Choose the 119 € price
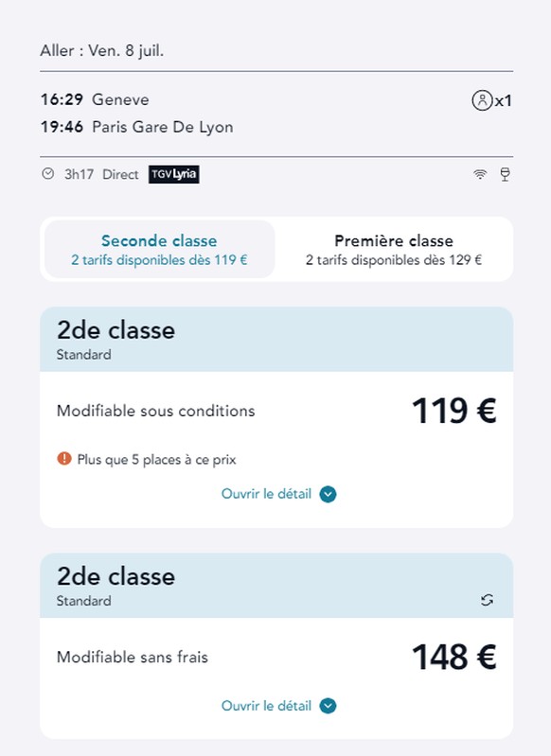The width and height of the screenshot is (551, 756). coord(454,411)
